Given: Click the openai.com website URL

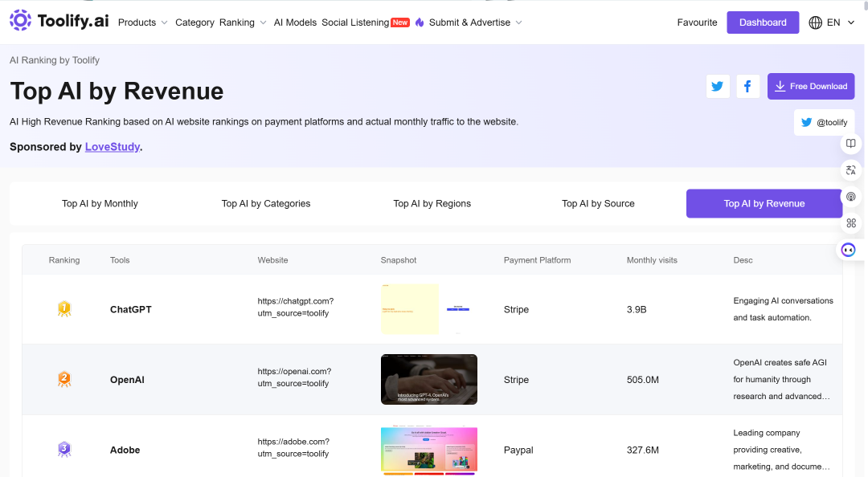Looking at the screenshot, I should (x=294, y=377).
